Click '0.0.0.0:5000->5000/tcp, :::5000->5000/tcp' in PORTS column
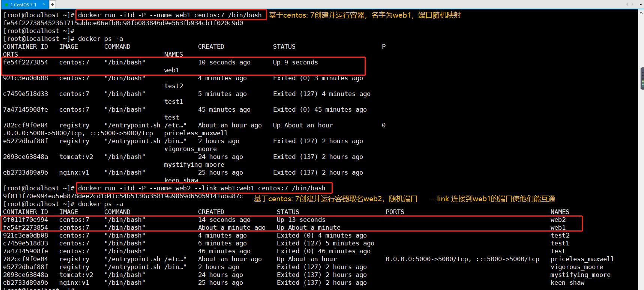Viewport: 644px width, 290px height. (x=462, y=259)
